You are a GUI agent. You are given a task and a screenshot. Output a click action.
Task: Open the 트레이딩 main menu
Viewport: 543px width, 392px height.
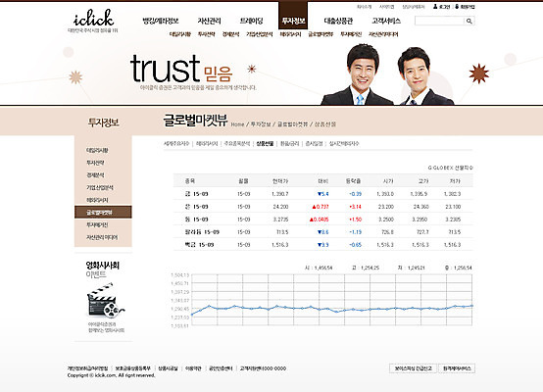pos(252,21)
